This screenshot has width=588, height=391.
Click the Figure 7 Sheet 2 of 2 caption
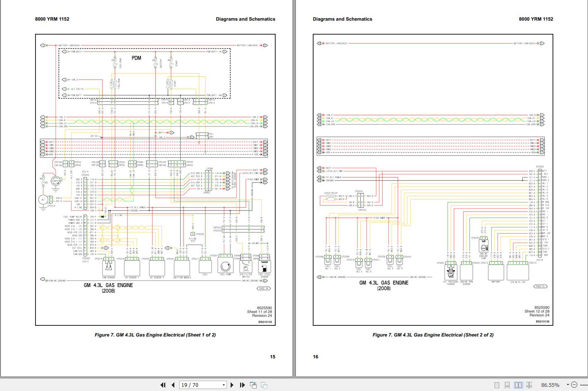pyautogui.click(x=433, y=335)
